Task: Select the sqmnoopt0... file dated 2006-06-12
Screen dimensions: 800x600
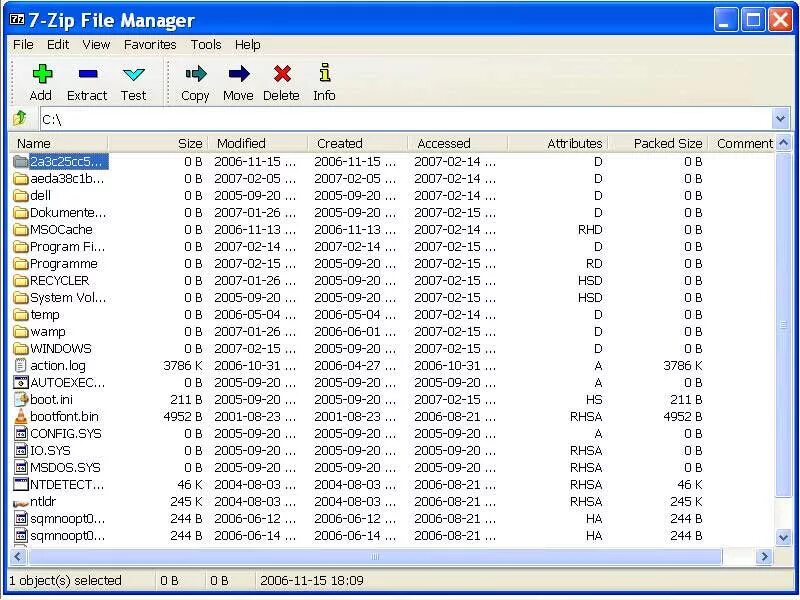Action: tap(67, 519)
